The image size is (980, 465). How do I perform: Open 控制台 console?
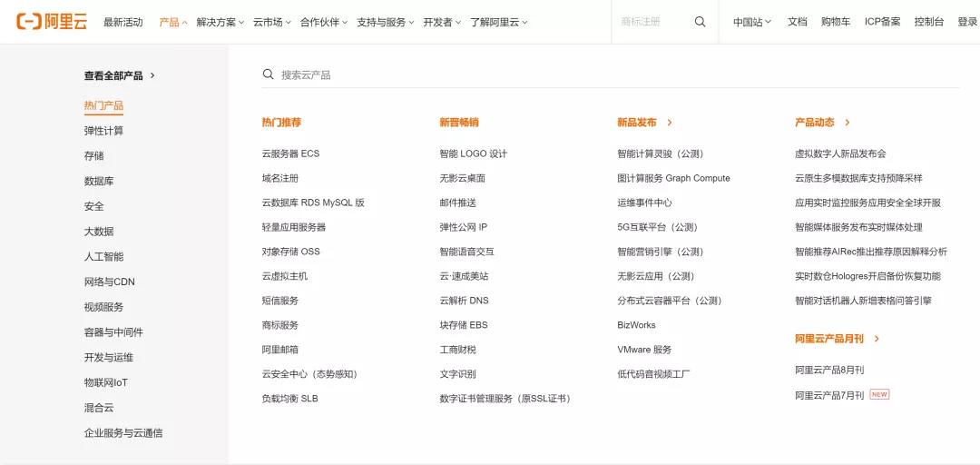[929, 22]
